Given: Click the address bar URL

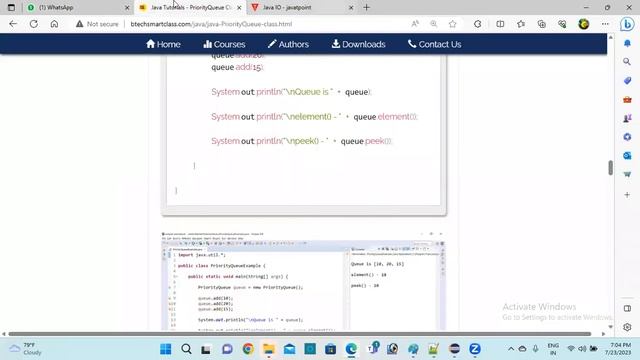Looking at the screenshot, I should tap(211, 24).
